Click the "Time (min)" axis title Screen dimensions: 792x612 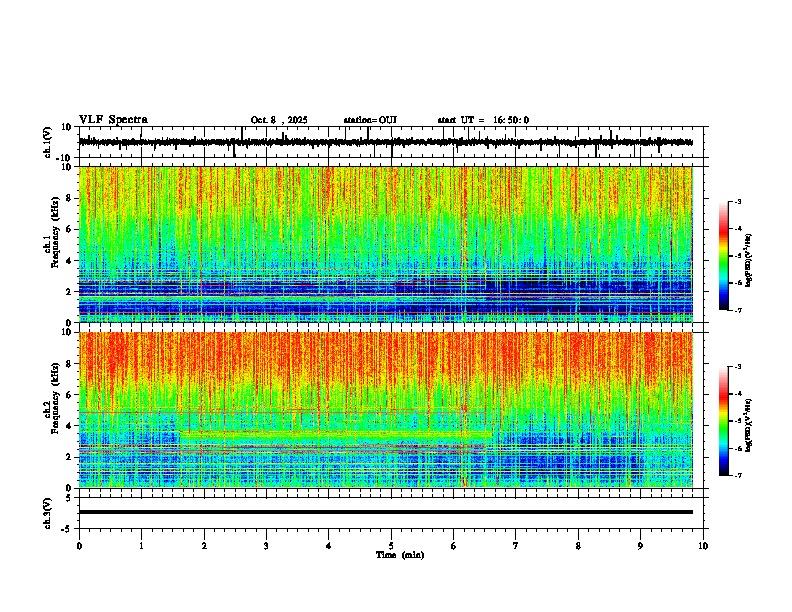(400, 555)
